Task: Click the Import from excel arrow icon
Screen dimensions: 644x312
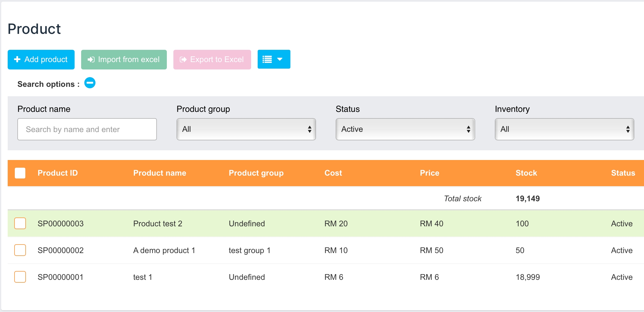Action: pos(91,59)
